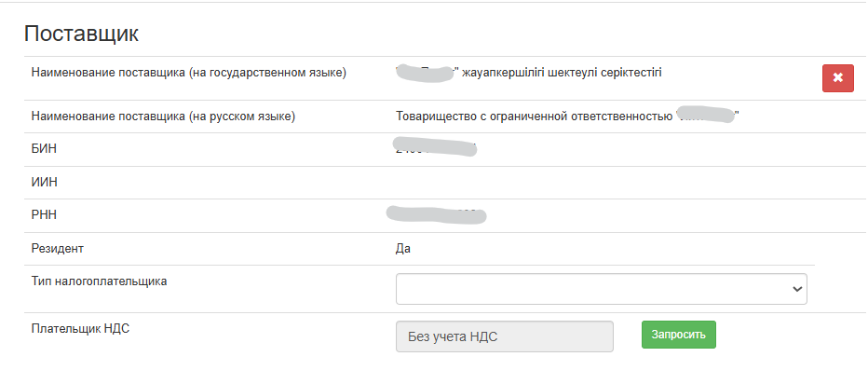This screenshot has width=868, height=384.
Task: Click the Тип налогоплательщика label
Action: (x=99, y=281)
